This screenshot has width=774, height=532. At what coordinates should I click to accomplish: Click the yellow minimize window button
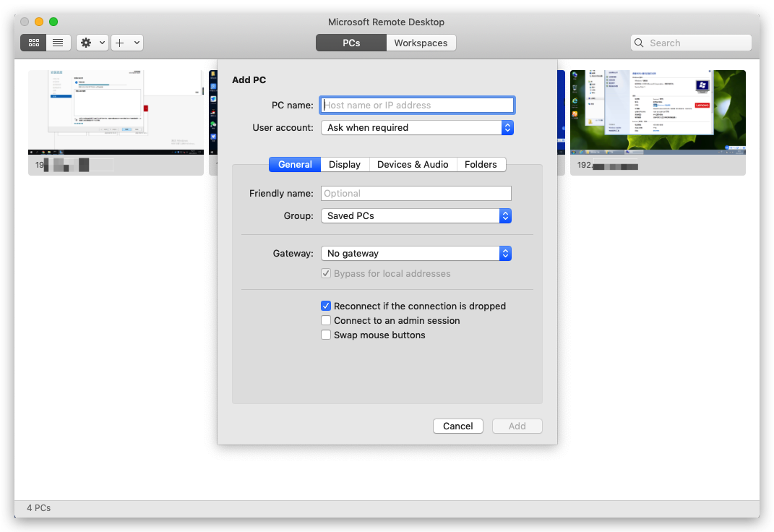coord(39,22)
